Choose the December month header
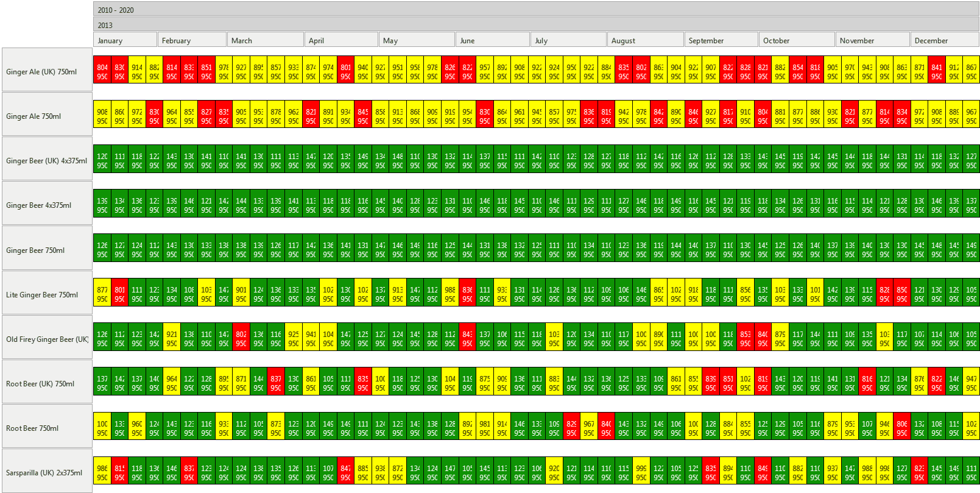980x493 pixels. (945, 40)
